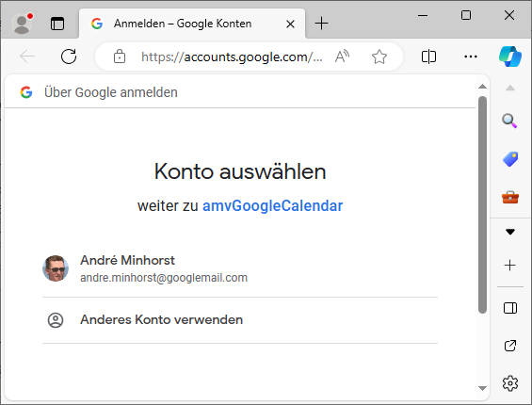Image resolution: width=532 pixels, height=405 pixels.
Task: Click André Minhorst profile photo
Action: [56, 268]
